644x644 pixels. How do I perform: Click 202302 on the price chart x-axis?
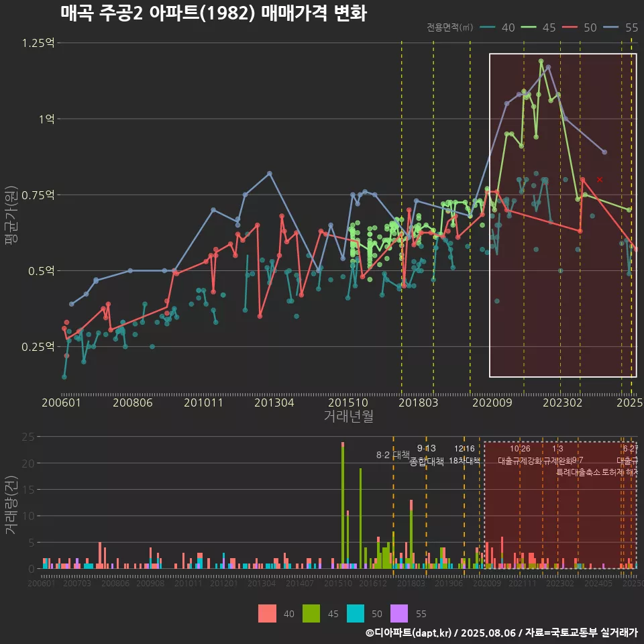coord(563,402)
